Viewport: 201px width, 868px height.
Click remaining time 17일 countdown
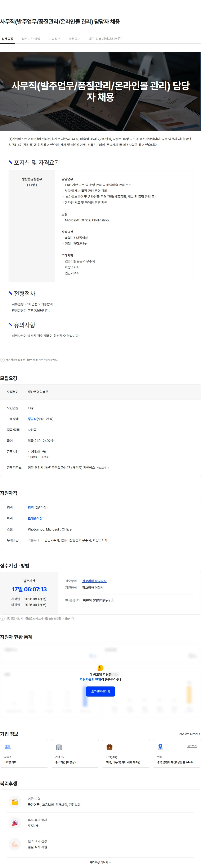click(29, 589)
